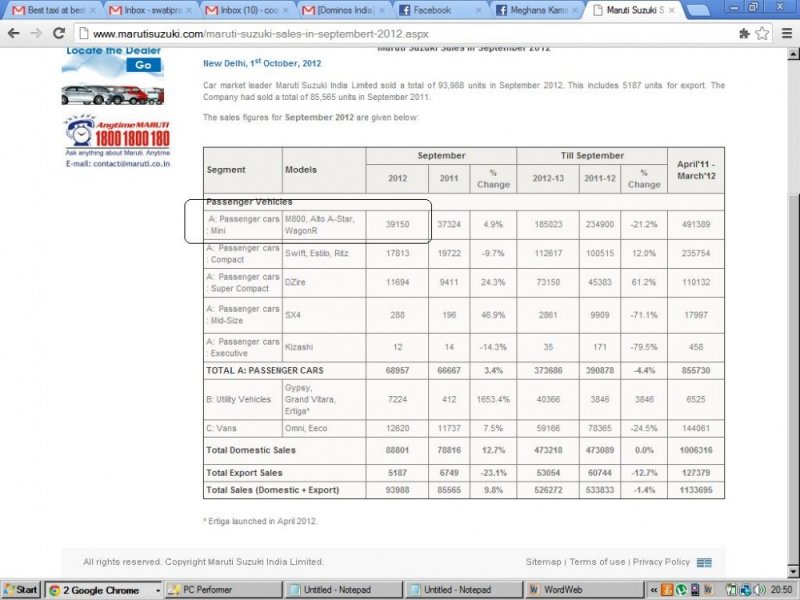Click 'TOTAL A: PASSENGER CARS' row label

click(265, 370)
